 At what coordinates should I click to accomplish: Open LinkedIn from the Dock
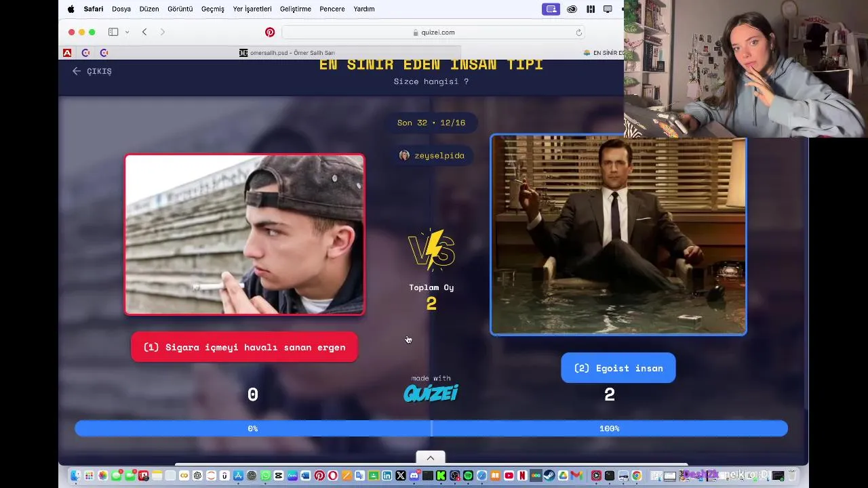coord(387,476)
